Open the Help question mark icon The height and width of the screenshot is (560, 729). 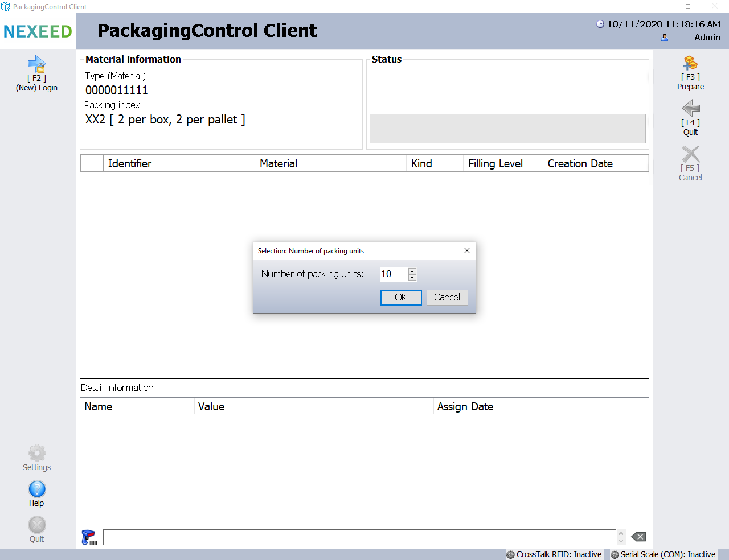pos(37,489)
